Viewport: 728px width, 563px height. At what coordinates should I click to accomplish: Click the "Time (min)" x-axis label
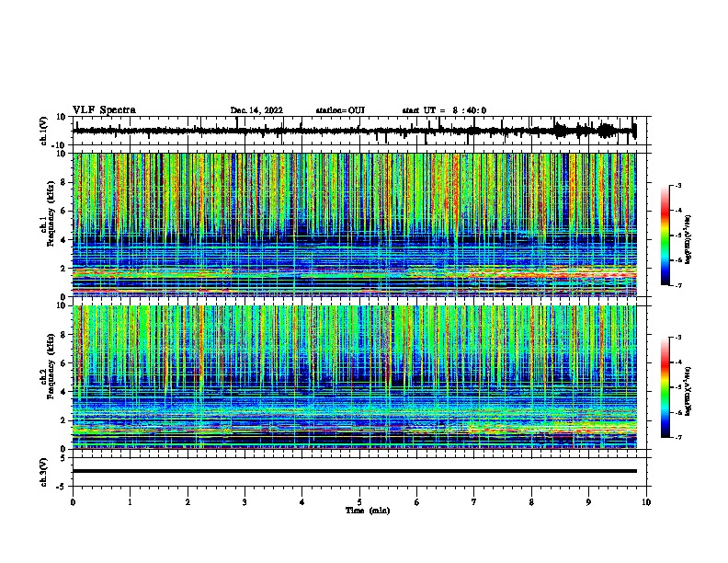pyautogui.click(x=368, y=511)
